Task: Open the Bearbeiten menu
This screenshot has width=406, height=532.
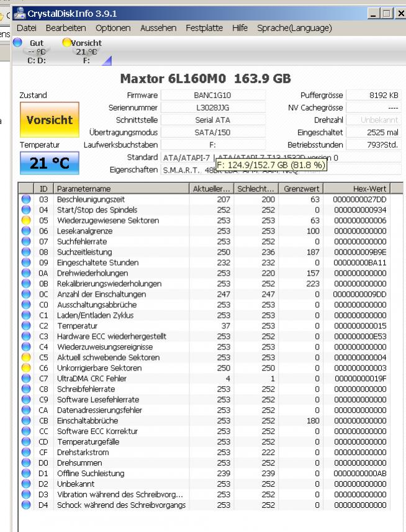Action: tap(66, 28)
